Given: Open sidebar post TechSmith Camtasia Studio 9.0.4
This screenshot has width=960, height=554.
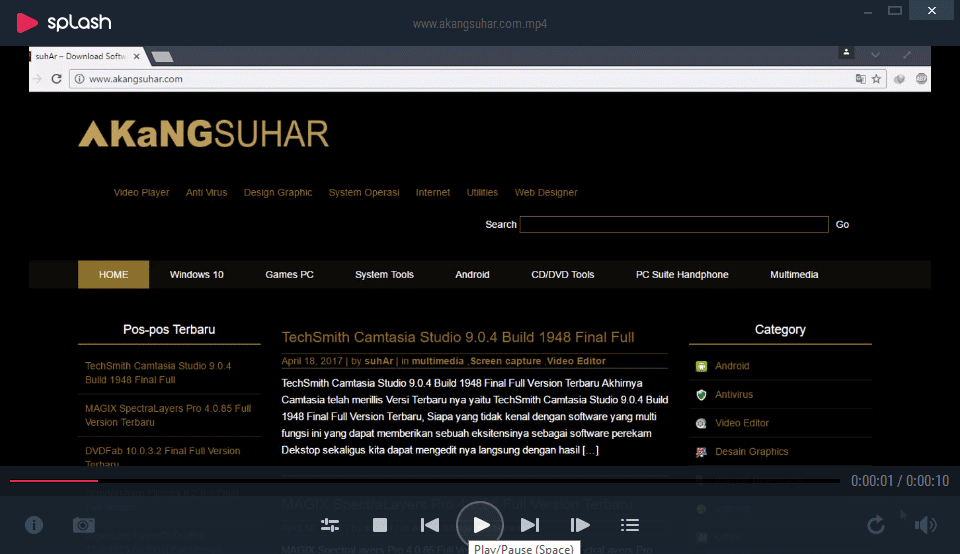Looking at the screenshot, I should [x=158, y=373].
